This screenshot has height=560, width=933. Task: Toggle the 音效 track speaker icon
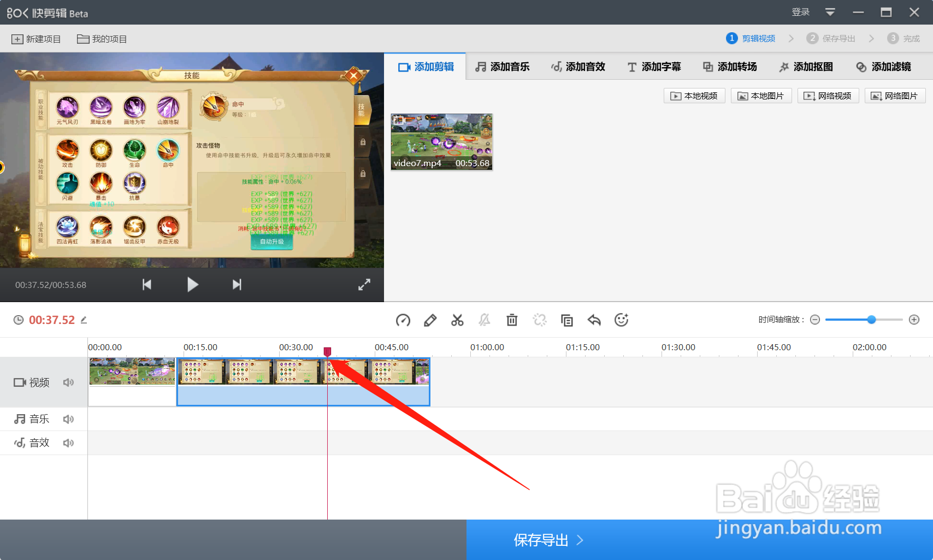click(68, 443)
